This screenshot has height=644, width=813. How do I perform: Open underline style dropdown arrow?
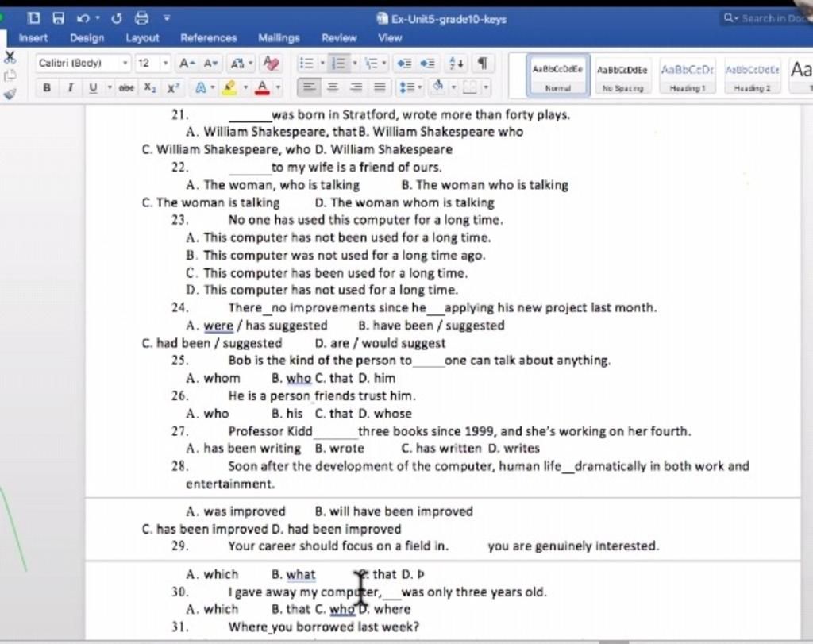point(110,87)
